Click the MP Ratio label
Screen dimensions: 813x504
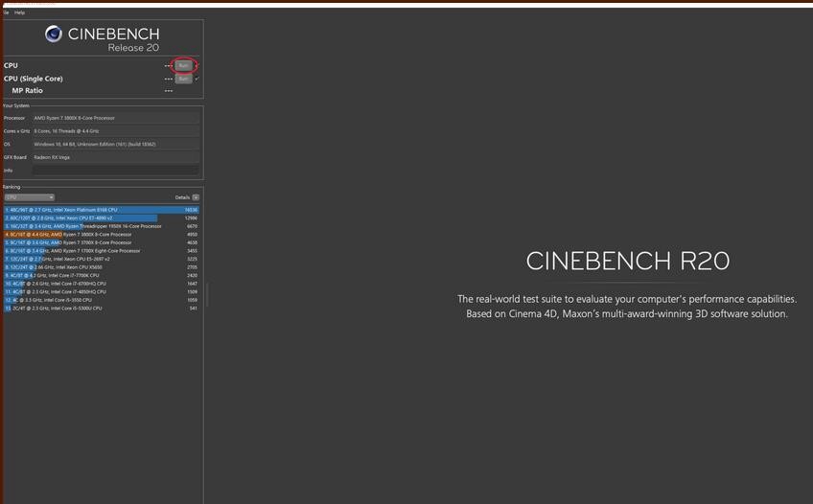28,91
